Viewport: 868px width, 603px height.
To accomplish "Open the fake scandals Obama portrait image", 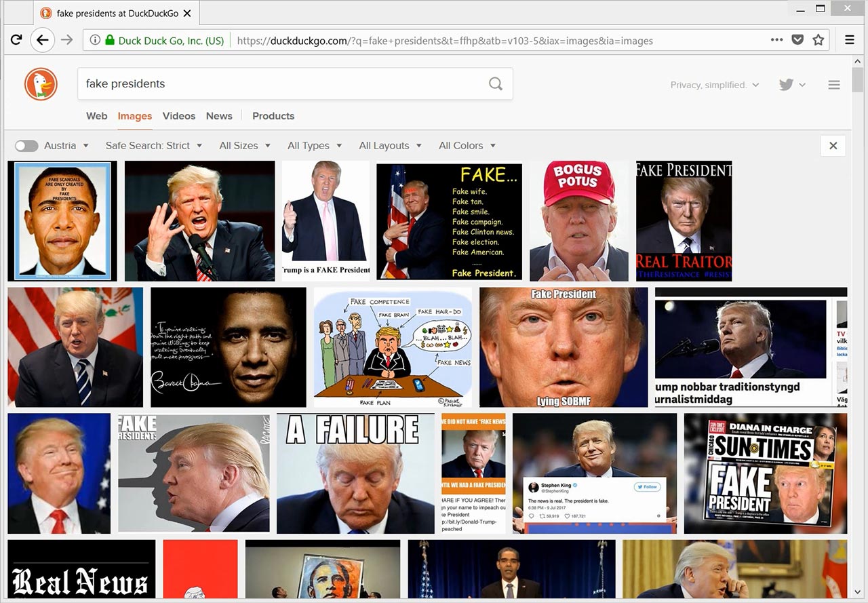I will click(x=62, y=221).
